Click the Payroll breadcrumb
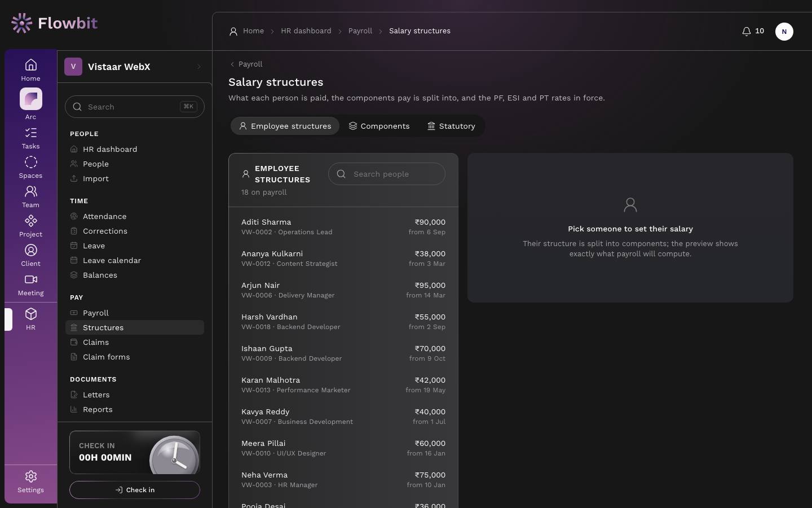This screenshot has width=812, height=508. click(360, 31)
